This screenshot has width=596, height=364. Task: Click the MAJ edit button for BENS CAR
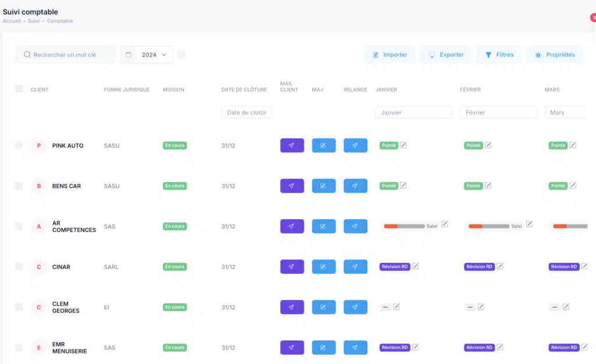pyautogui.click(x=324, y=186)
